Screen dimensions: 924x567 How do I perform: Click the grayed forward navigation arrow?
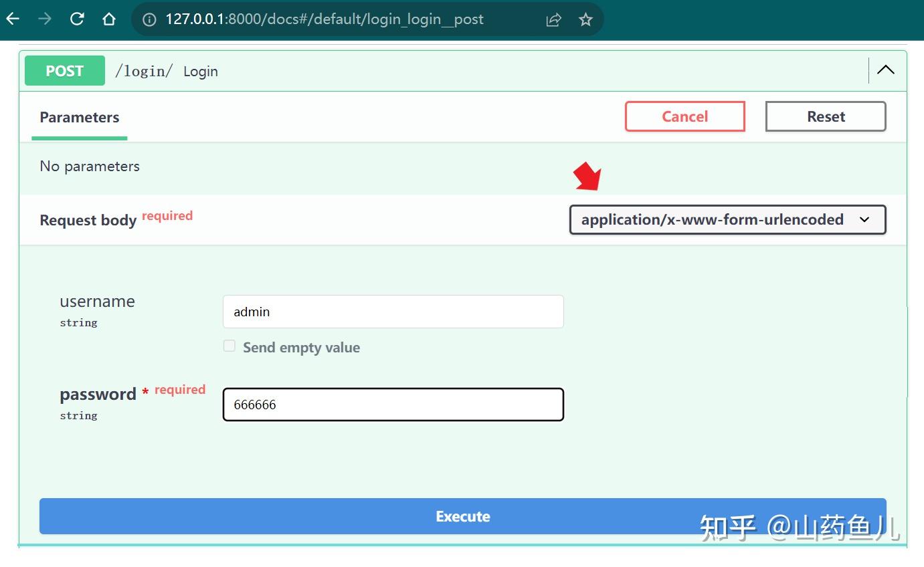[43, 19]
